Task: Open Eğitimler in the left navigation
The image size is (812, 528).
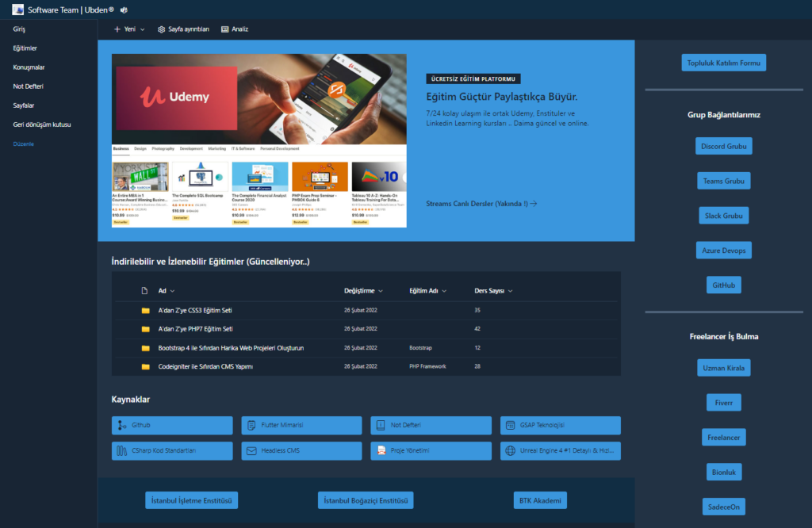Action: pyautogui.click(x=25, y=48)
